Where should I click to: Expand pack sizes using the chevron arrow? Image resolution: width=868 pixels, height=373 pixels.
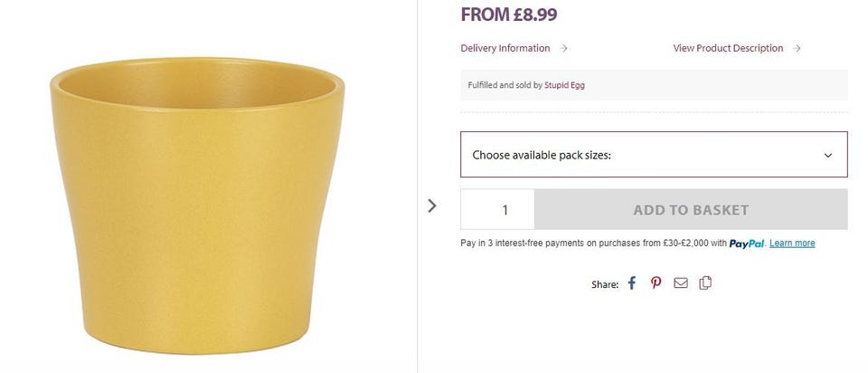tap(827, 156)
